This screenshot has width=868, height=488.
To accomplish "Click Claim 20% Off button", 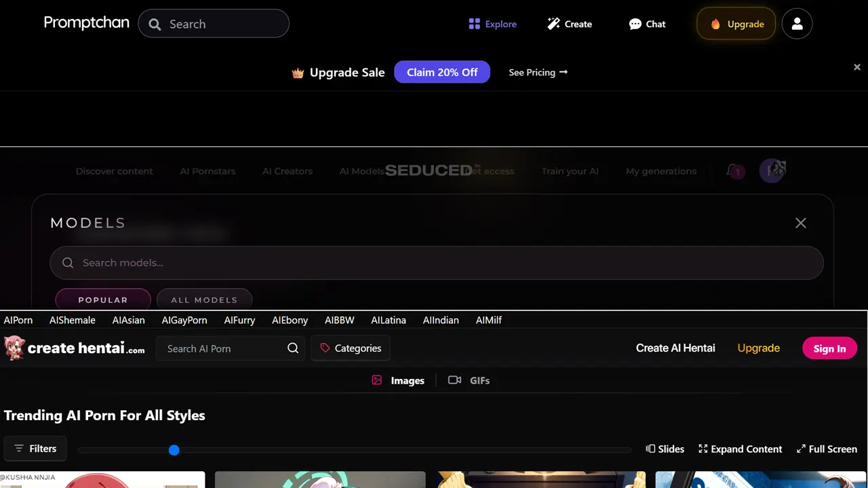I will tap(442, 72).
